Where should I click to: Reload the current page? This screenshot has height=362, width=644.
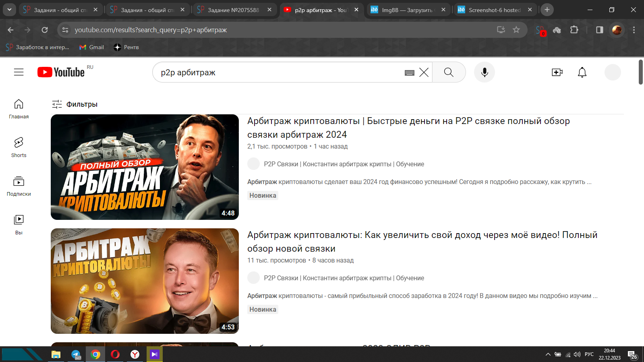point(45,30)
